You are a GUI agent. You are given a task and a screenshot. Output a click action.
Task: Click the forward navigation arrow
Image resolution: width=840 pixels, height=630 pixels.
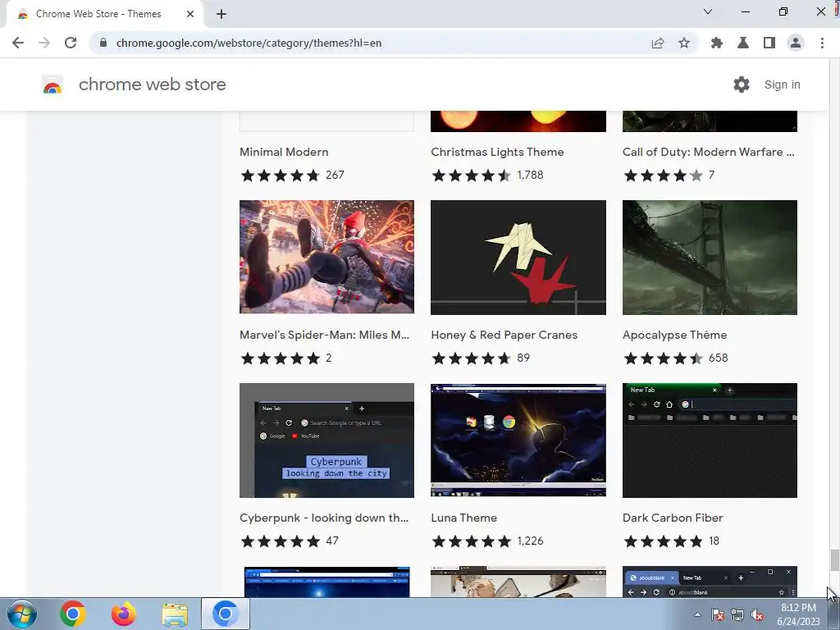coord(44,43)
